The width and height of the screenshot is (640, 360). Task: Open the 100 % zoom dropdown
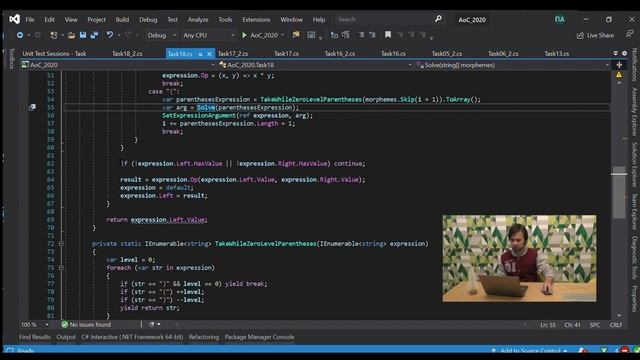35,324
